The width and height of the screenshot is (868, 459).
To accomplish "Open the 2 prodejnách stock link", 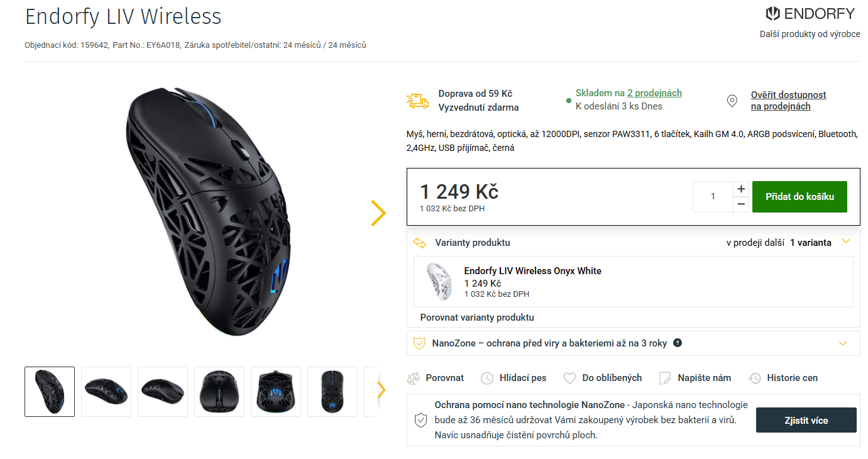I will point(654,93).
